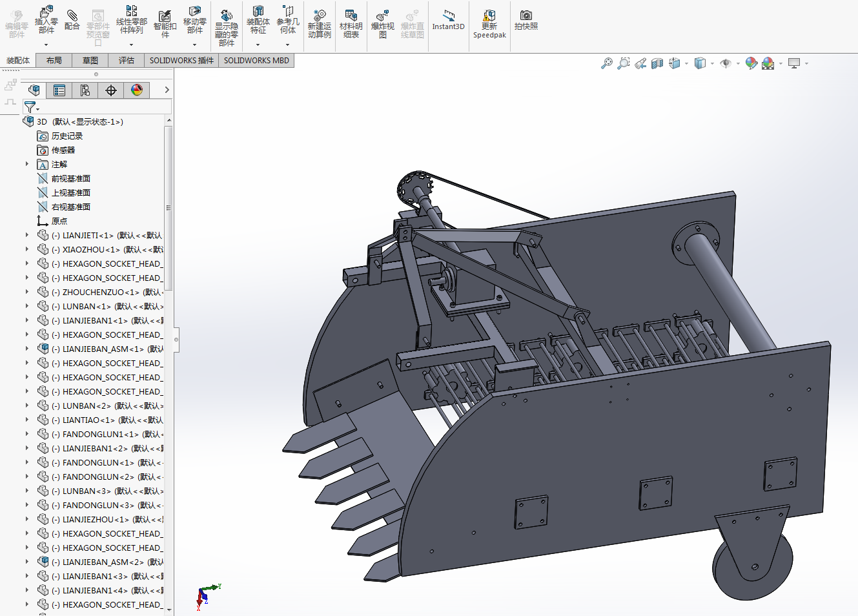The width and height of the screenshot is (858, 616).
Task: Open 材料明细表 bill of materials tool
Action: point(351,23)
